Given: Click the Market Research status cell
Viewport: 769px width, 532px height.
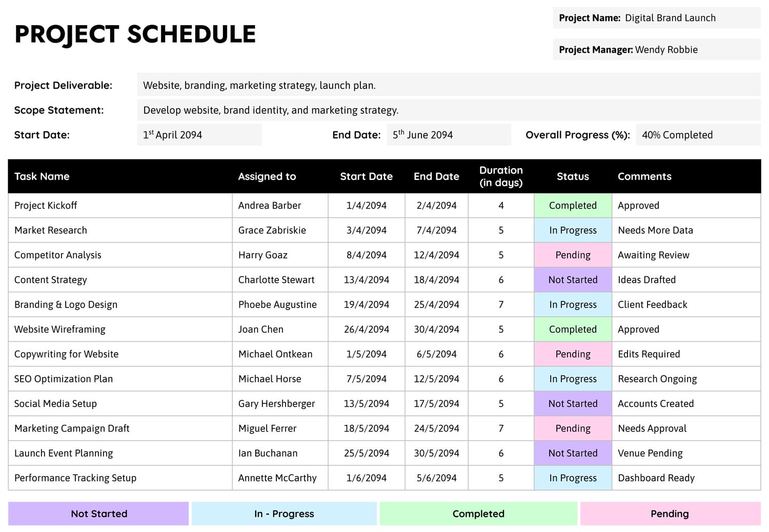Looking at the screenshot, I should [x=573, y=230].
